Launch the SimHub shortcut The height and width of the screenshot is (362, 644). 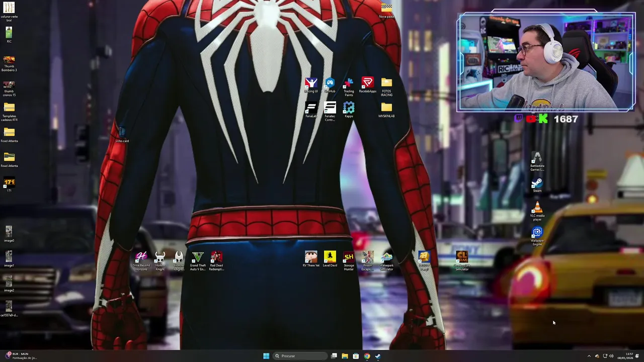pyautogui.click(x=330, y=85)
